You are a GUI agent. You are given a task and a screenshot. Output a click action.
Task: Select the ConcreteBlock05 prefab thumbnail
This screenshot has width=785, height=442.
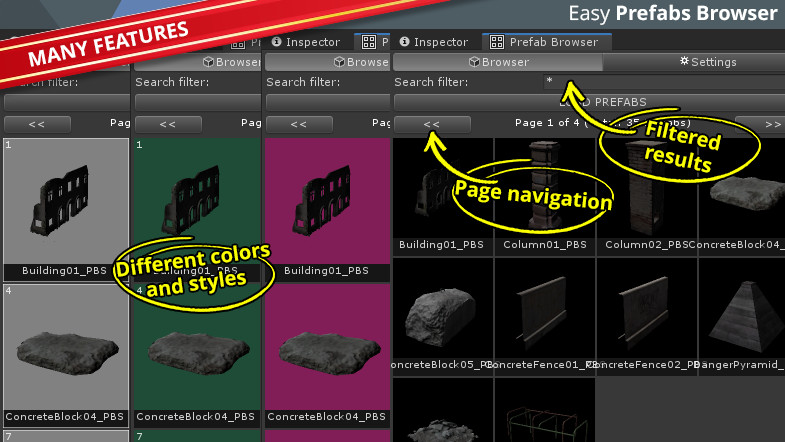(443, 309)
